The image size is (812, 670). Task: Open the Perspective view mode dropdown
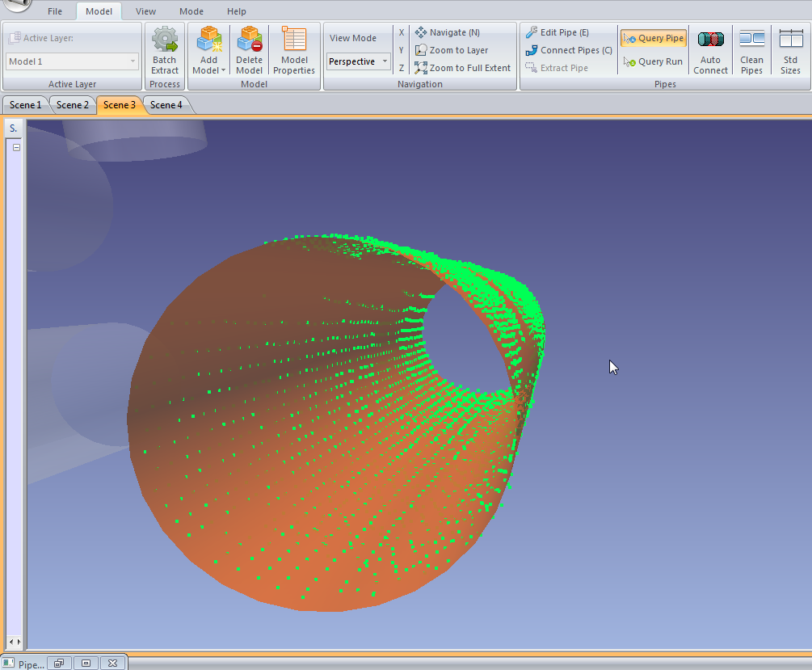point(385,61)
